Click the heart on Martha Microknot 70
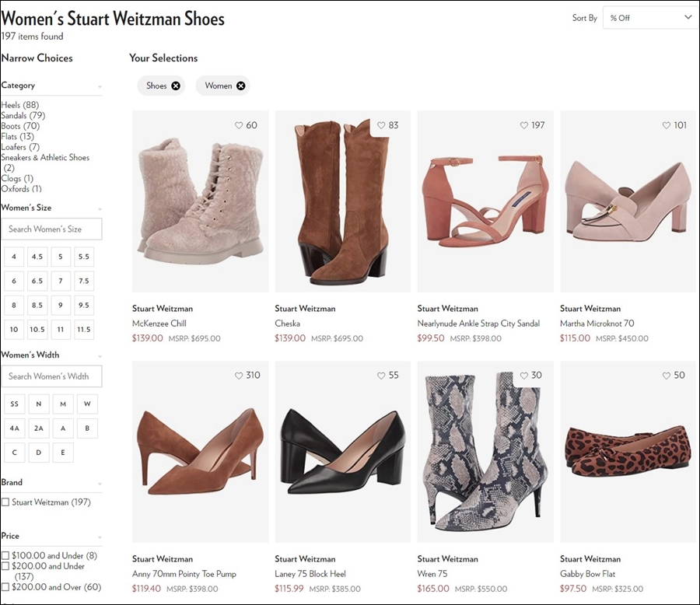 (667, 125)
